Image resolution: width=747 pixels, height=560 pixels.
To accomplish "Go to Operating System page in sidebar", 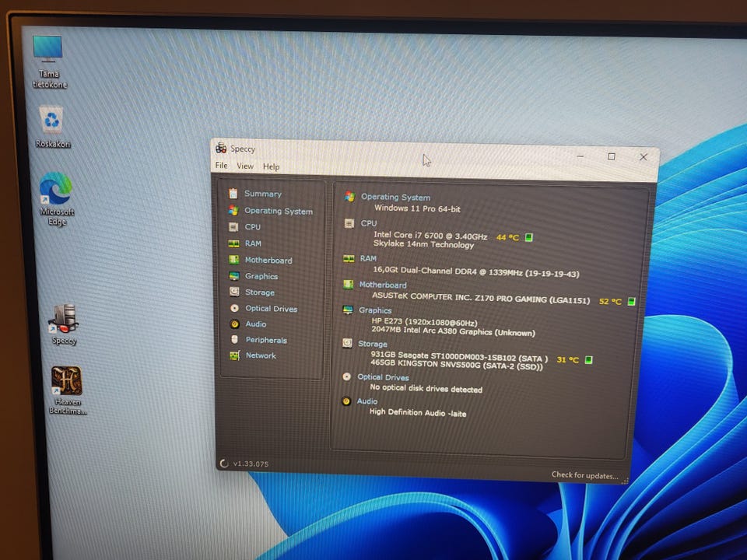I will pos(279,211).
